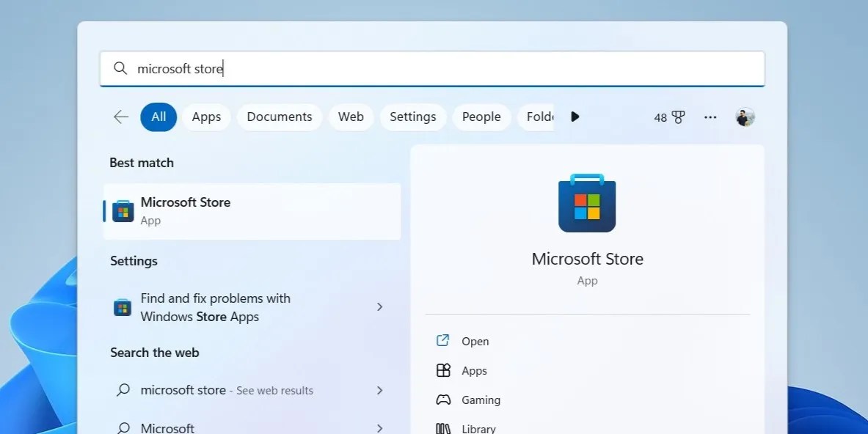
Task: Switch to the Web filter tab
Action: [351, 117]
